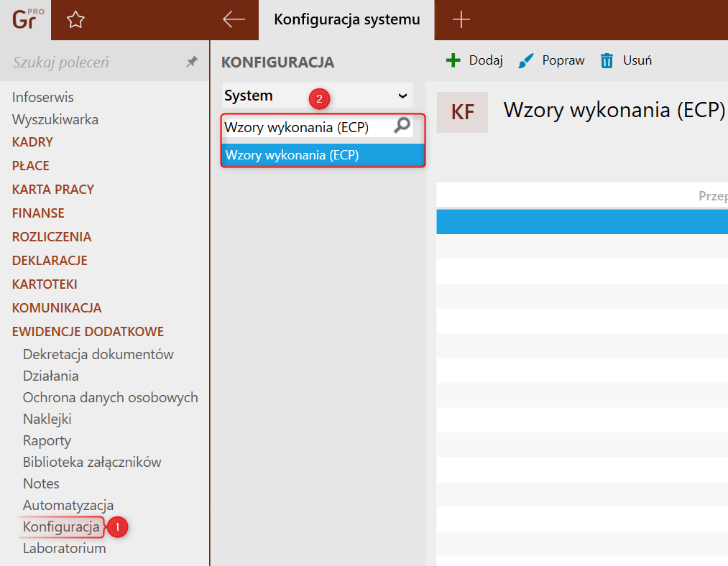Expand the KOMUNIKACJA menu section
728x566 pixels.
[x=57, y=307]
